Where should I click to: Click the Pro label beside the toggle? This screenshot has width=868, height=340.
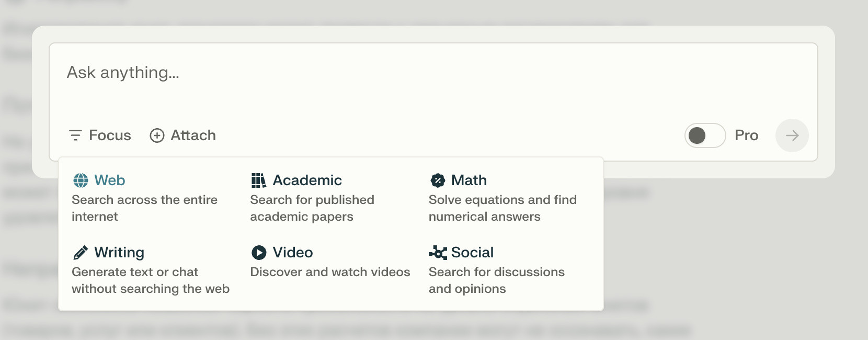click(746, 135)
